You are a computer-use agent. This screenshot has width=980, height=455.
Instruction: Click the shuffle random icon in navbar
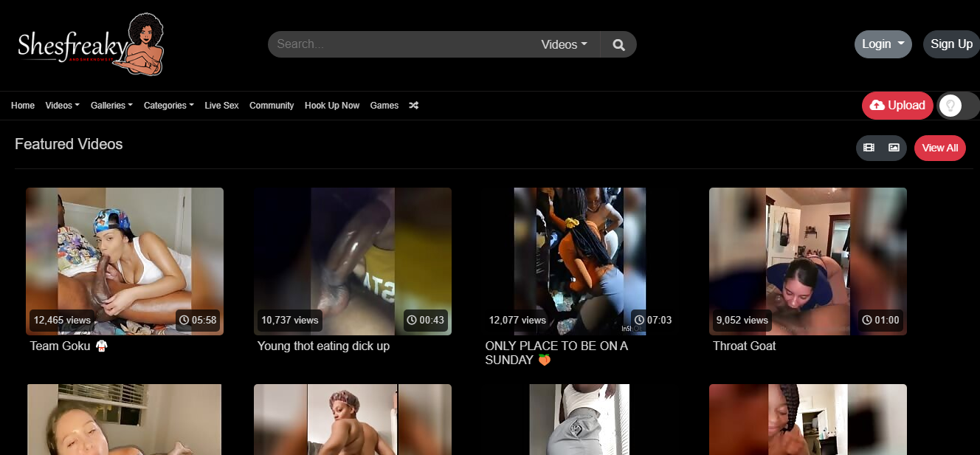point(414,106)
